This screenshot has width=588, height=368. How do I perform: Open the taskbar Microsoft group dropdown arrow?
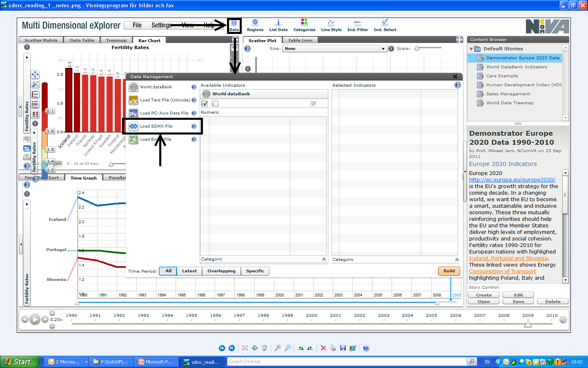click(x=86, y=362)
